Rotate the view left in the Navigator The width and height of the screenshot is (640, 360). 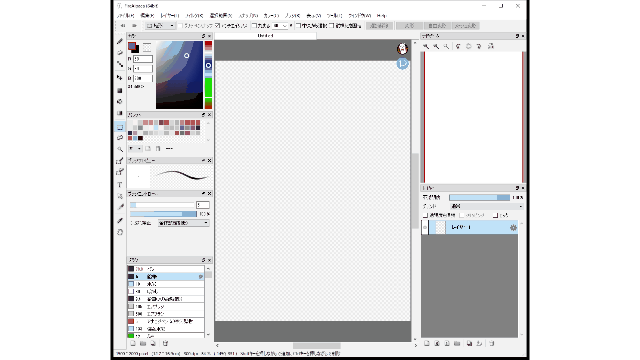(x=458, y=47)
